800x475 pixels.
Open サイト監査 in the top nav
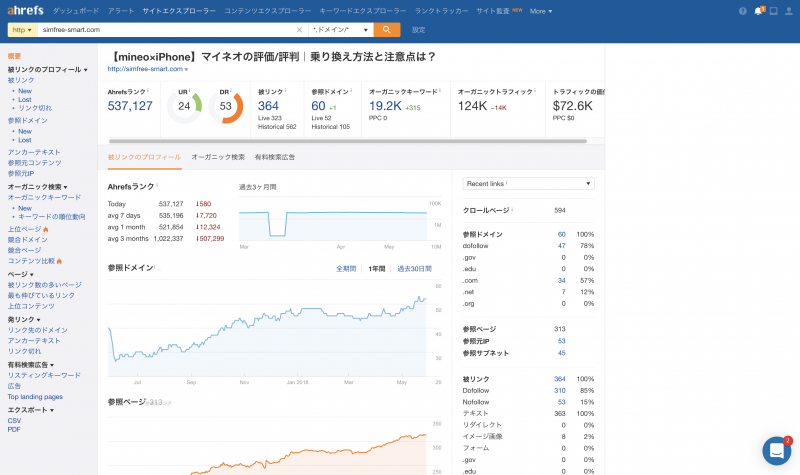tap(493, 11)
